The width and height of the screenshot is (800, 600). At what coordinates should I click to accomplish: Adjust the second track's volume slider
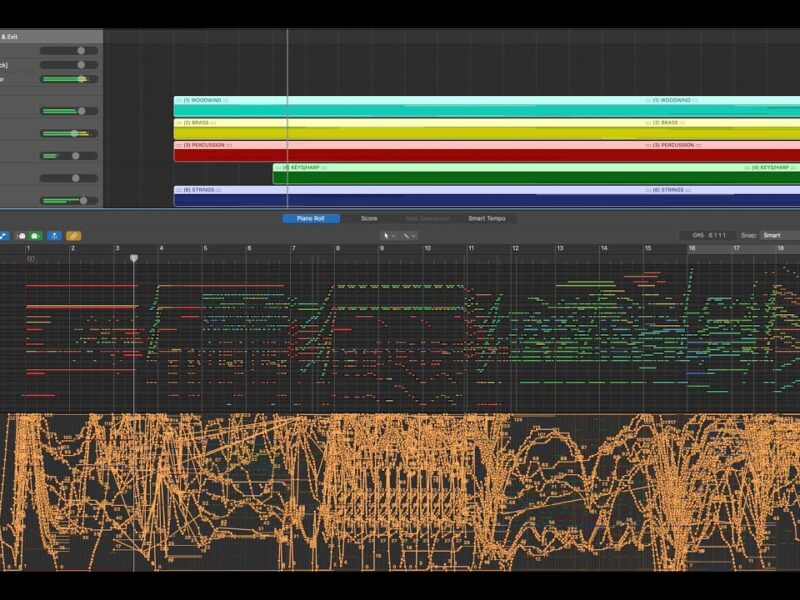tap(69, 65)
